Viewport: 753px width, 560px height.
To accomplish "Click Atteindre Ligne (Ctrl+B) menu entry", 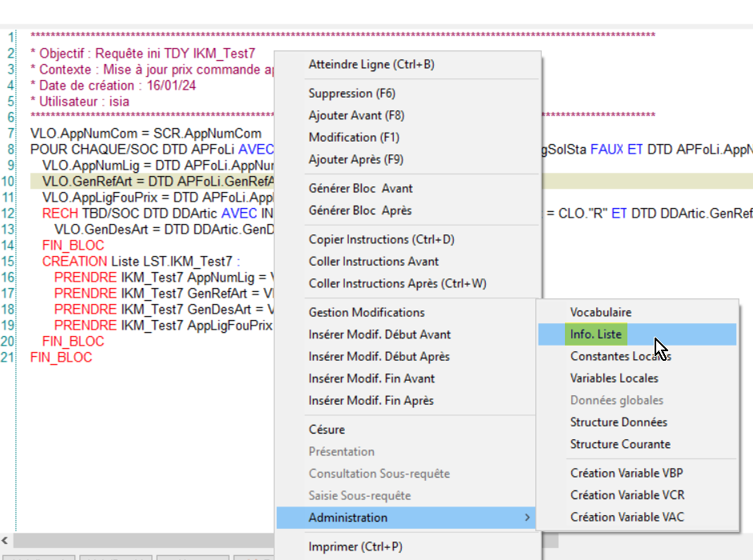I will coord(370,65).
